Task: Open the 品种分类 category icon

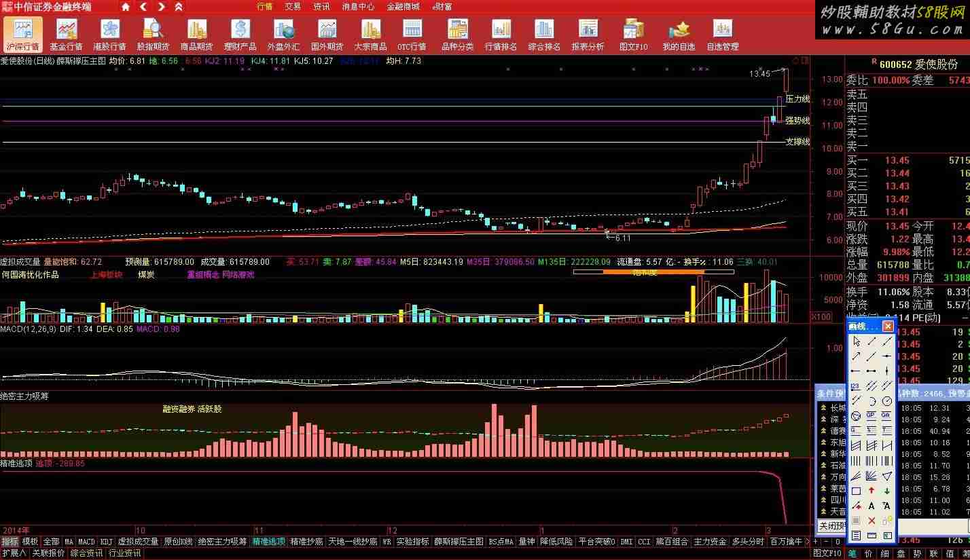Action: click(457, 35)
